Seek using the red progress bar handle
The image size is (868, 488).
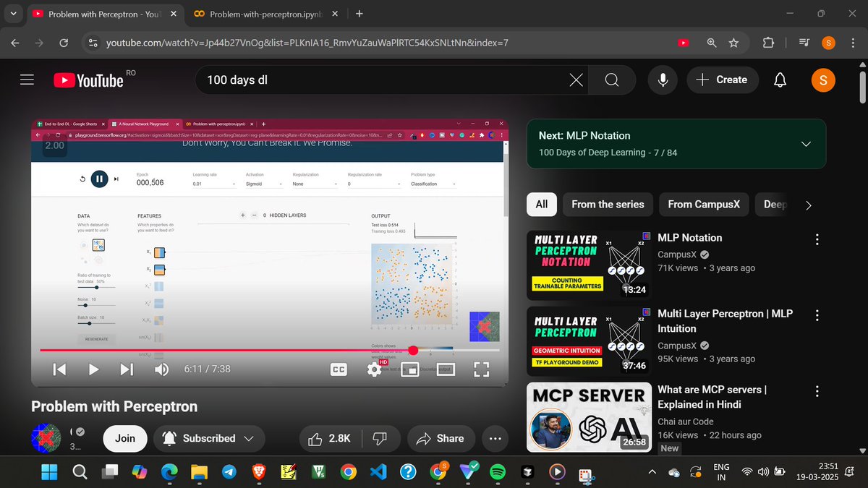(413, 351)
